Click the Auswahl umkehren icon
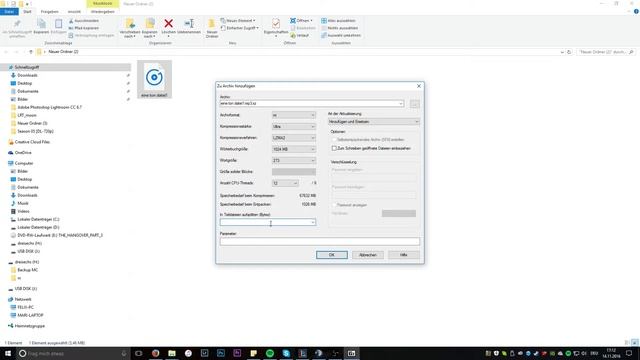The image size is (640, 360). coord(324,36)
